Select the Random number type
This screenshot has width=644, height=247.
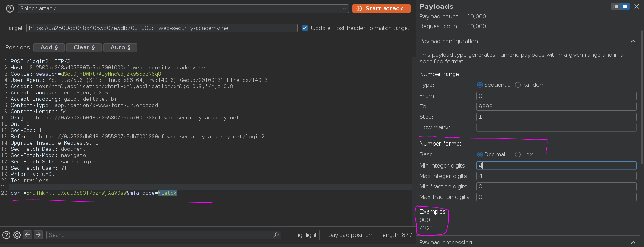[x=518, y=85]
